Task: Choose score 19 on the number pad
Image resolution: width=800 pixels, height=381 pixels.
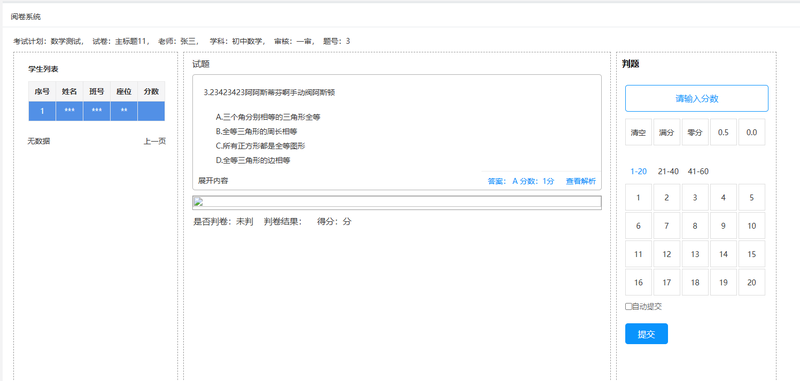Action: (723, 282)
